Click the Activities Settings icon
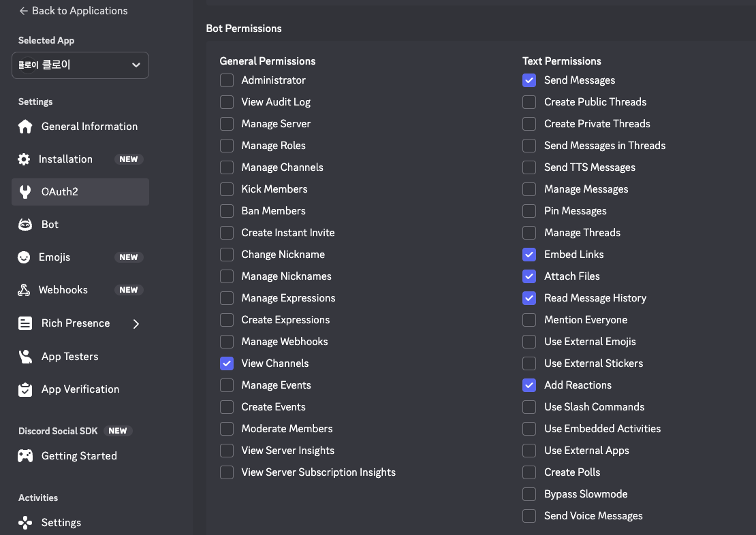Image resolution: width=756 pixels, height=535 pixels. [x=25, y=523]
